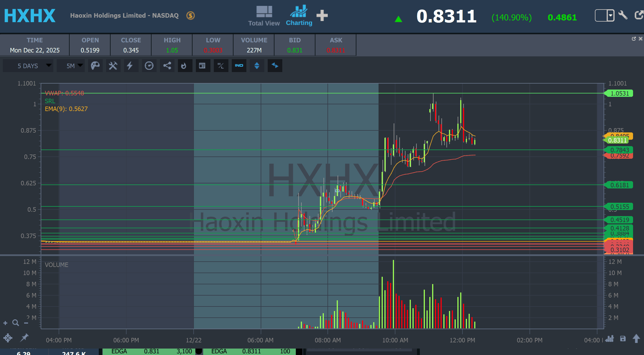Click the crosshair tool at the bottom left

[8, 338]
